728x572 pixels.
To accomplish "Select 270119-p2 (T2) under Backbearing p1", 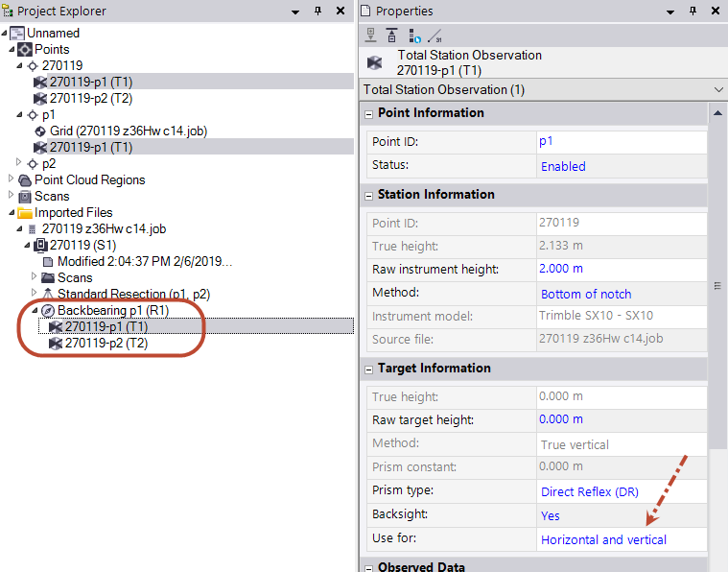I will click(x=106, y=344).
